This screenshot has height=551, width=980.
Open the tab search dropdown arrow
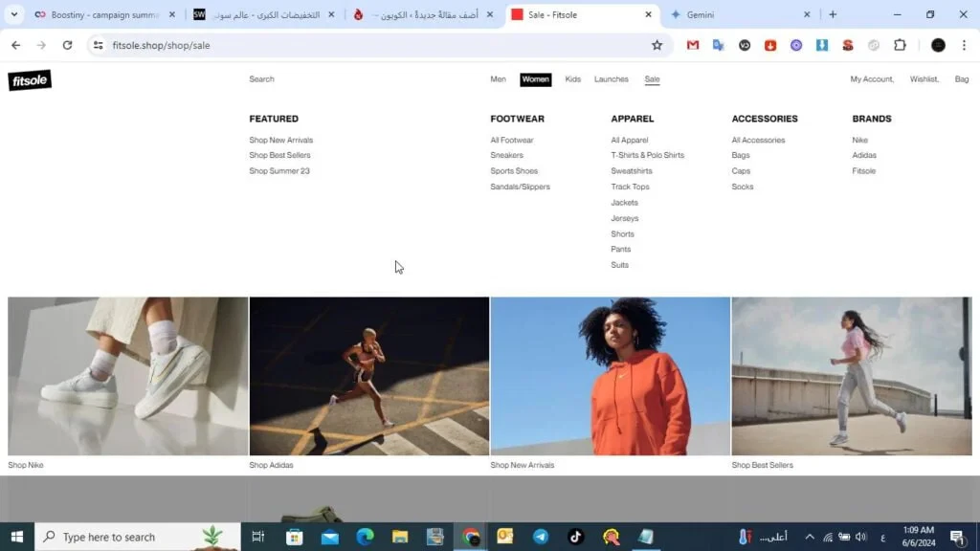(14, 14)
